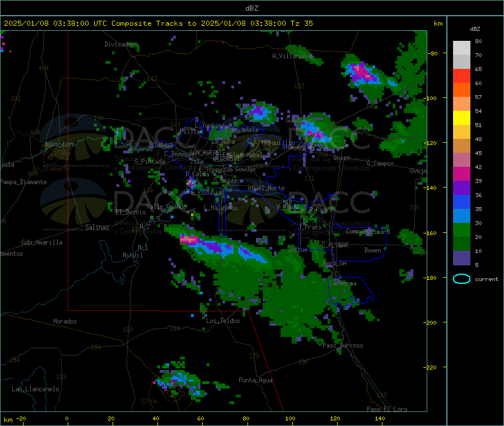This screenshot has width=504, height=426.
Task: Click the 140 km horizontal axis tick label
Action: [380, 418]
